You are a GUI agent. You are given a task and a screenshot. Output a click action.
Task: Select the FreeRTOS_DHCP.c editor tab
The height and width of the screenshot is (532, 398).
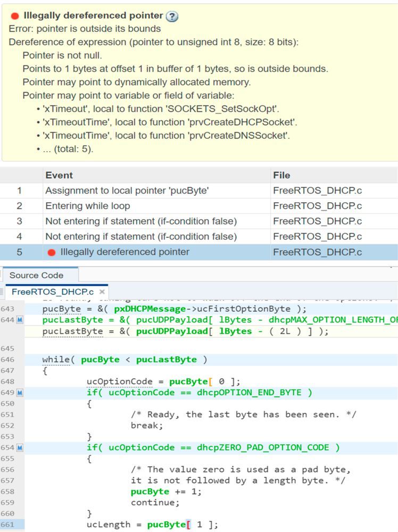point(52,292)
